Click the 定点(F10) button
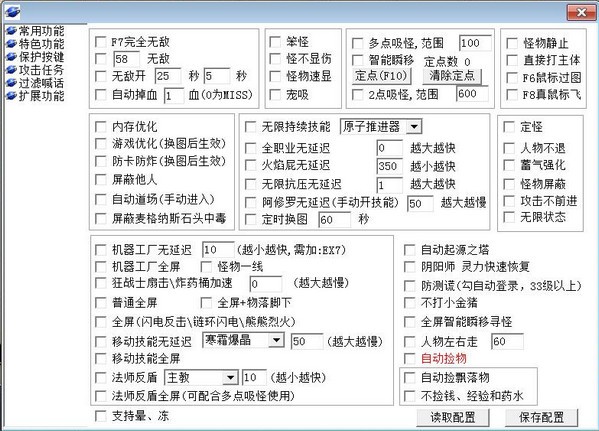 (381, 76)
